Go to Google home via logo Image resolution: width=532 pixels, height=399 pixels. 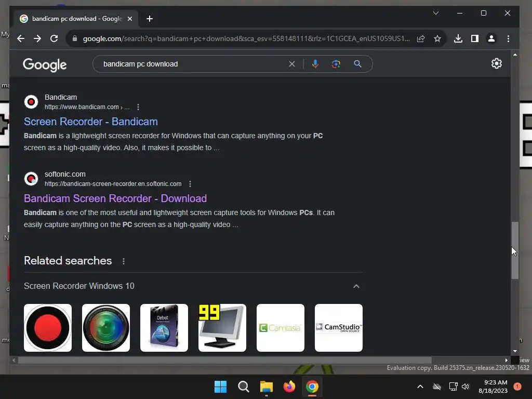coord(45,64)
